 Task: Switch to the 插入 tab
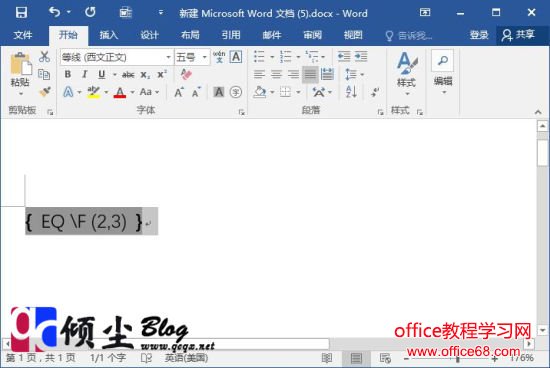tap(108, 35)
